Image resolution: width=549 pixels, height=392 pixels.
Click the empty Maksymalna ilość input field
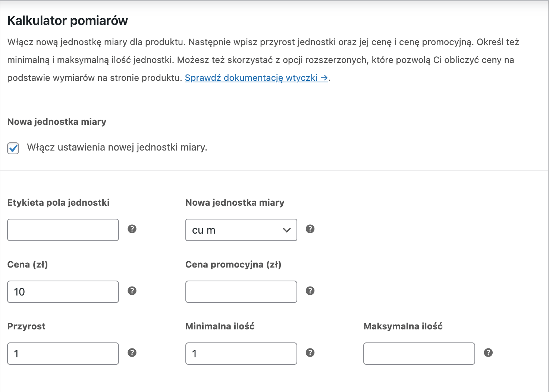pos(419,354)
